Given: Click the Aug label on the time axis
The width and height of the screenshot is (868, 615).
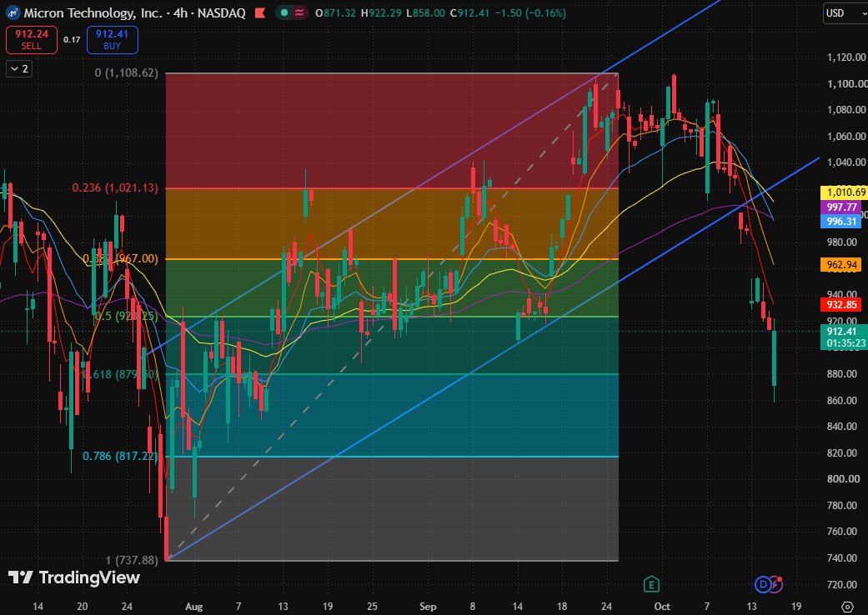Looking at the screenshot, I should 193,606.
